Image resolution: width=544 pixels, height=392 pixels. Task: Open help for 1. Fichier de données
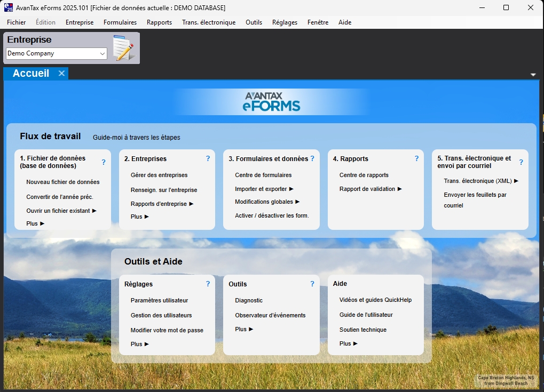pos(104,162)
